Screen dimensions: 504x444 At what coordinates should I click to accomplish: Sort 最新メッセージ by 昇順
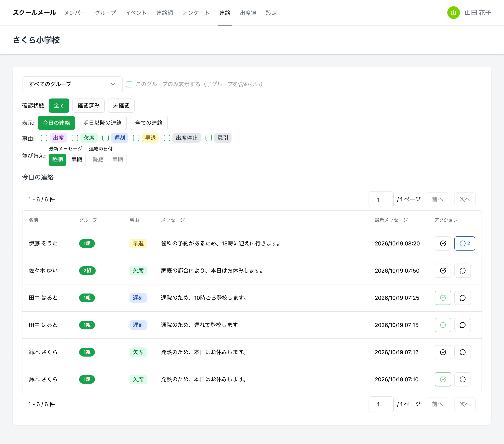[x=77, y=160]
